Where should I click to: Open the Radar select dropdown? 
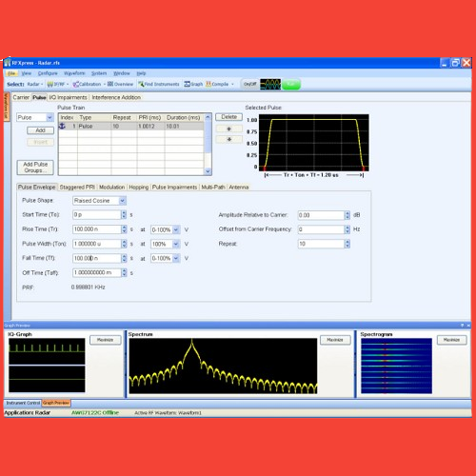35,84
